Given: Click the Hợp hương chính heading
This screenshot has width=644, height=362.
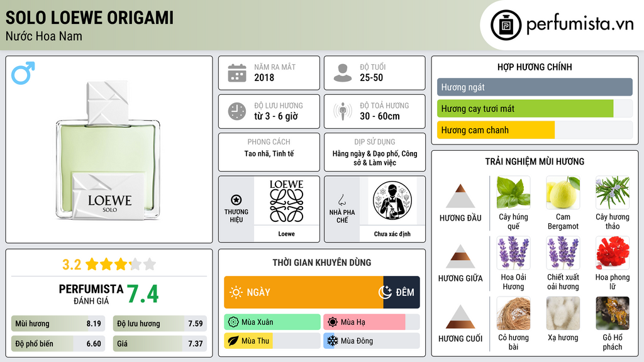Looking at the screenshot, I should [535, 67].
